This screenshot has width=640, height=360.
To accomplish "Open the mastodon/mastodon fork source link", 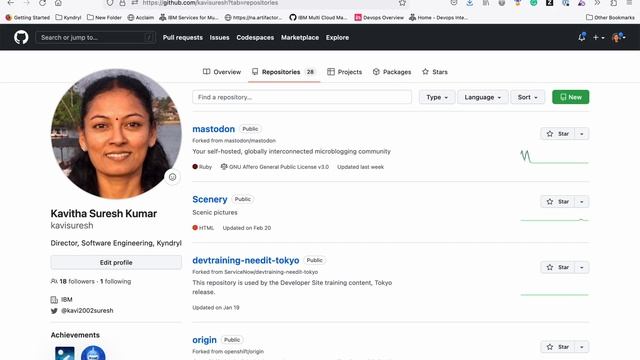I will coord(250,140).
